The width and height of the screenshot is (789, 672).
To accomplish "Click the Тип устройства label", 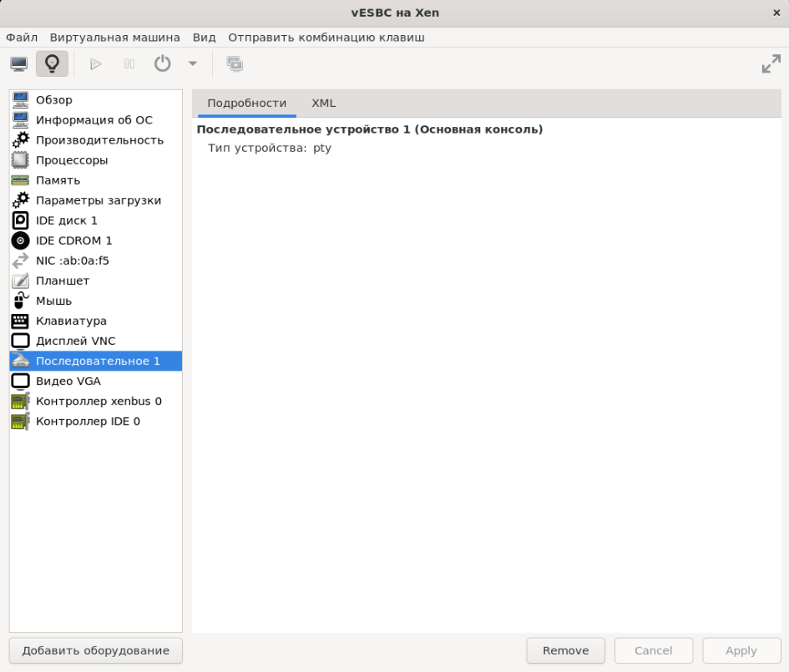I will tap(257, 149).
